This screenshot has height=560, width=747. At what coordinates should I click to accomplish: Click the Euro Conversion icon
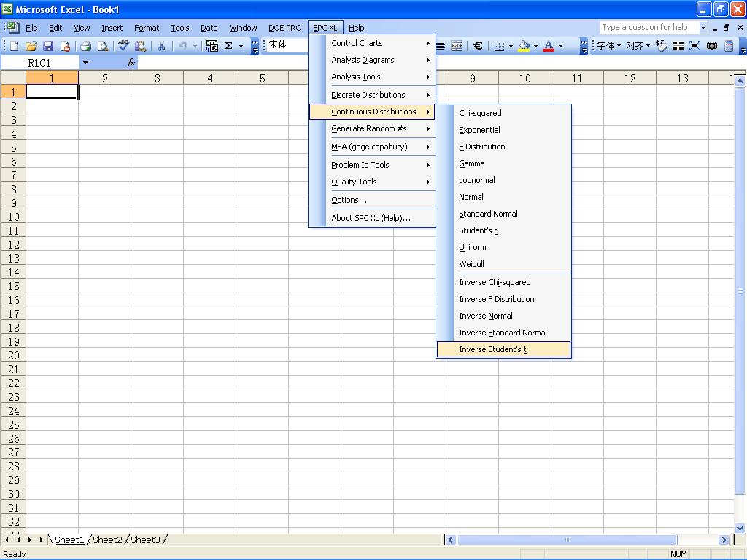point(212,46)
